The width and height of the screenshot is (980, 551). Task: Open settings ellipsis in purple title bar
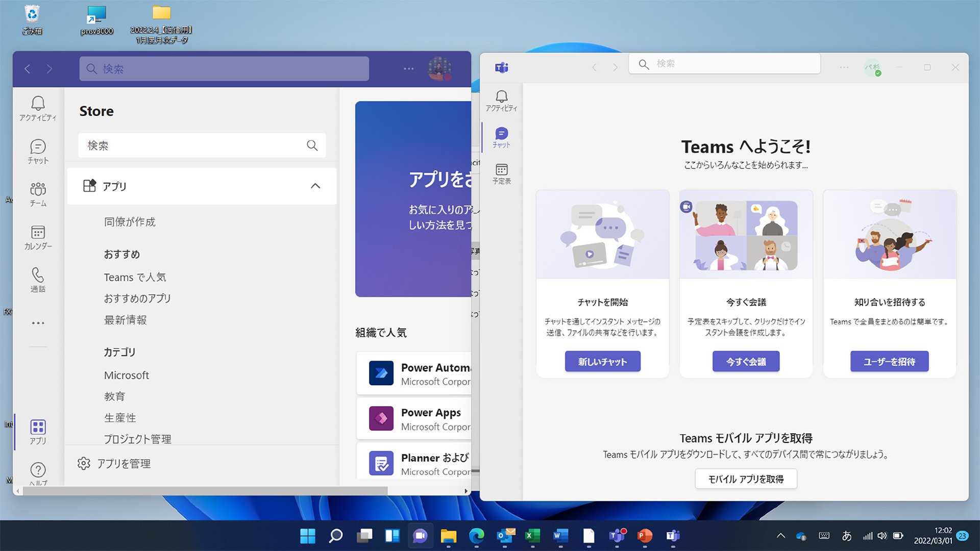click(x=409, y=69)
